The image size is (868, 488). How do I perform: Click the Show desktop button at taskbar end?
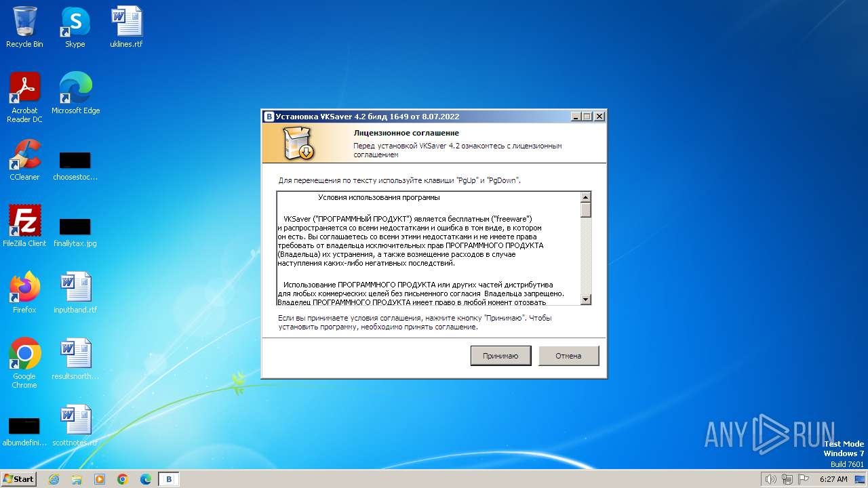[x=861, y=479]
